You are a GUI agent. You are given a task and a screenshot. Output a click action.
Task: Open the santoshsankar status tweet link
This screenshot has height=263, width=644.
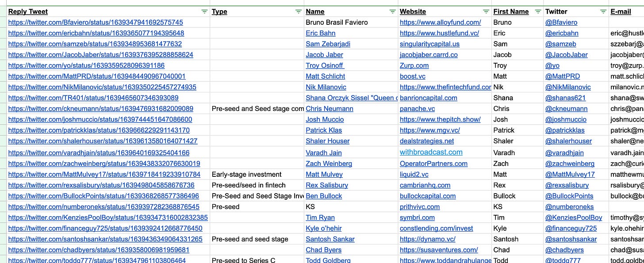coord(105,239)
